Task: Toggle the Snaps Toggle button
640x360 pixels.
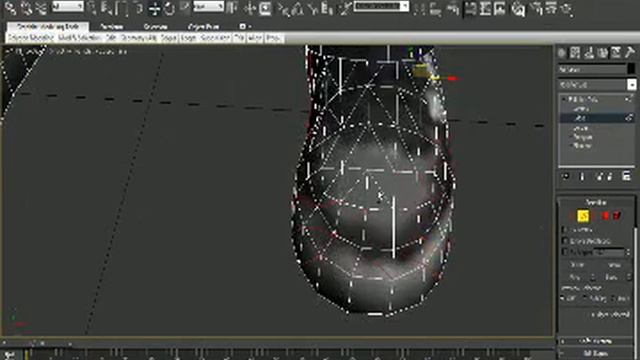Action: coord(284,8)
